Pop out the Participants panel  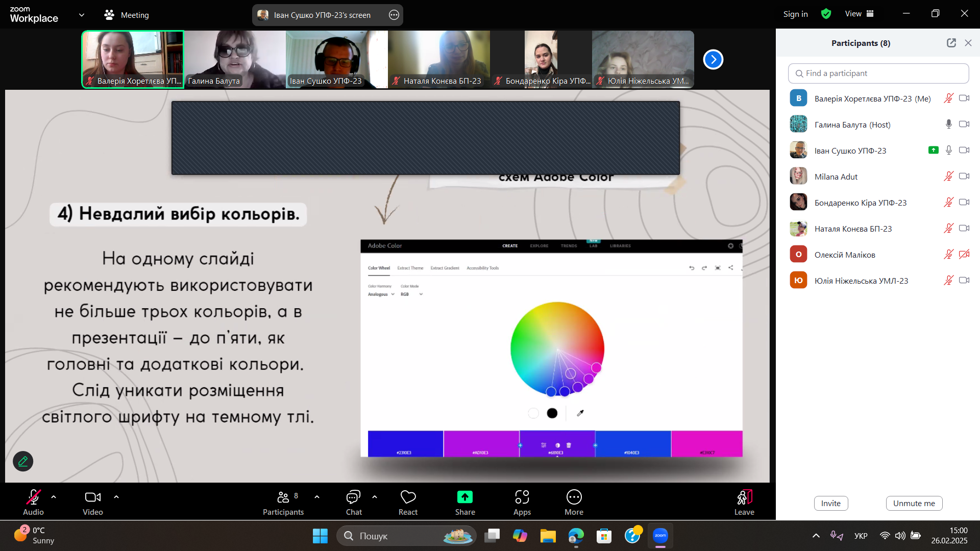click(951, 43)
